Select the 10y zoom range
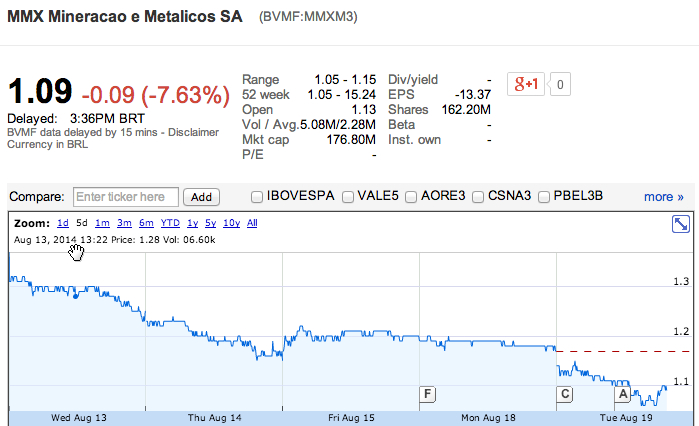 click(231, 223)
